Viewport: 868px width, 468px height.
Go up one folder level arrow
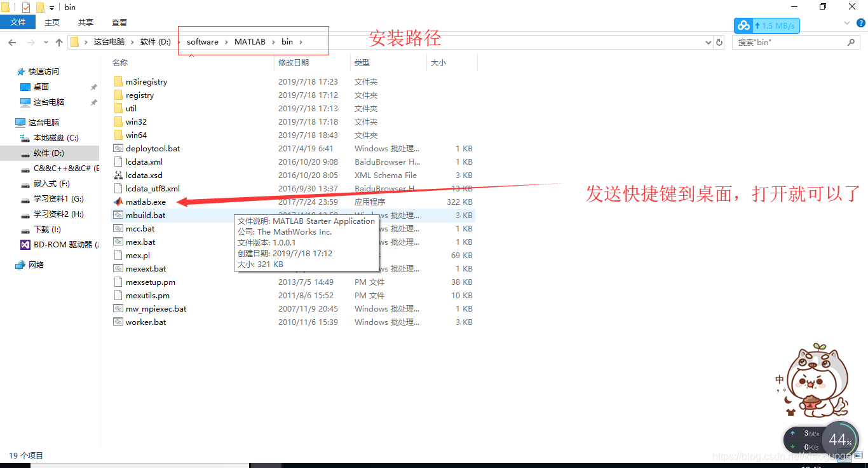(59, 42)
